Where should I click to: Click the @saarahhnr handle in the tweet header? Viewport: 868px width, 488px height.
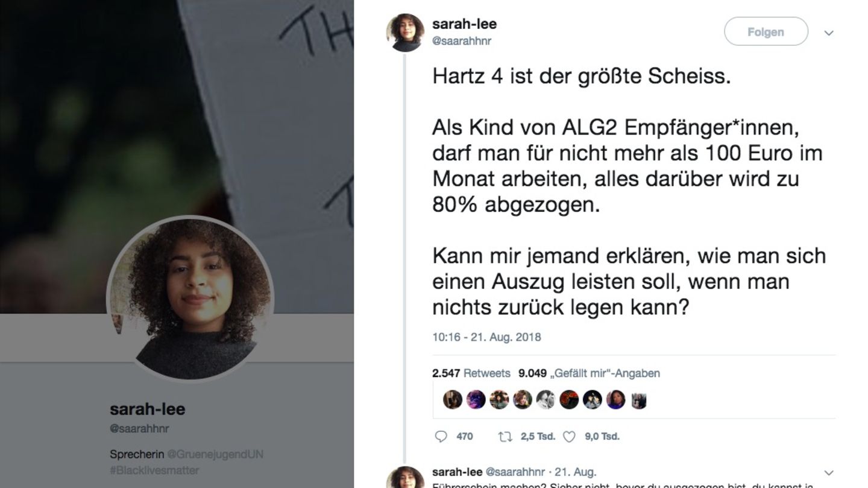click(x=462, y=41)
